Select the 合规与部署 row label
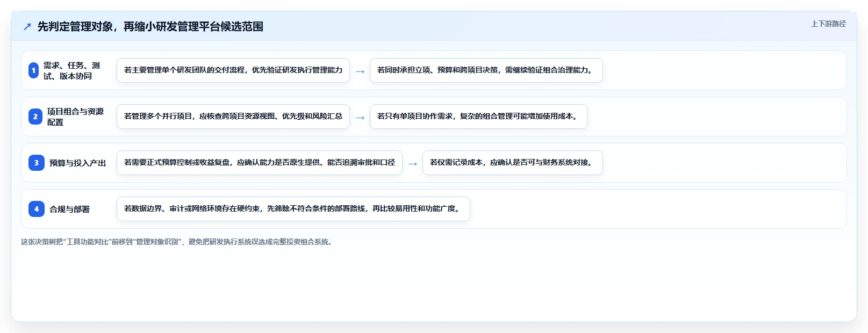The image size is (868, 333). [x=69, y=209]
